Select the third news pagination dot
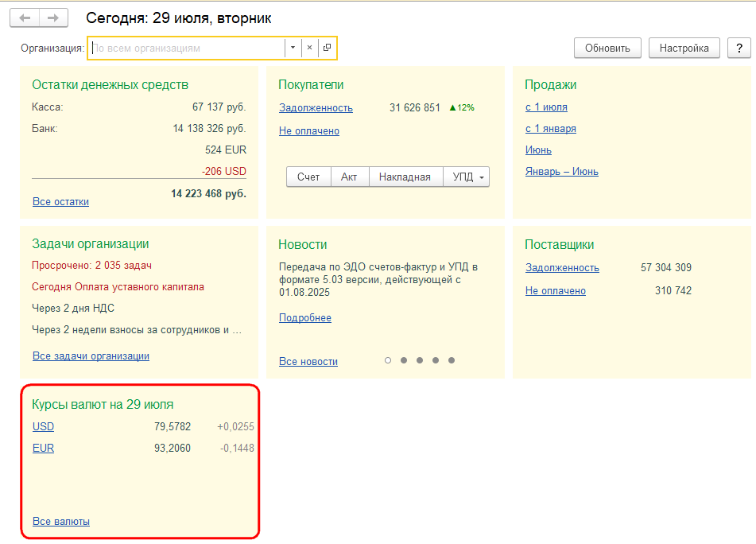 click(x=420, y=360)
